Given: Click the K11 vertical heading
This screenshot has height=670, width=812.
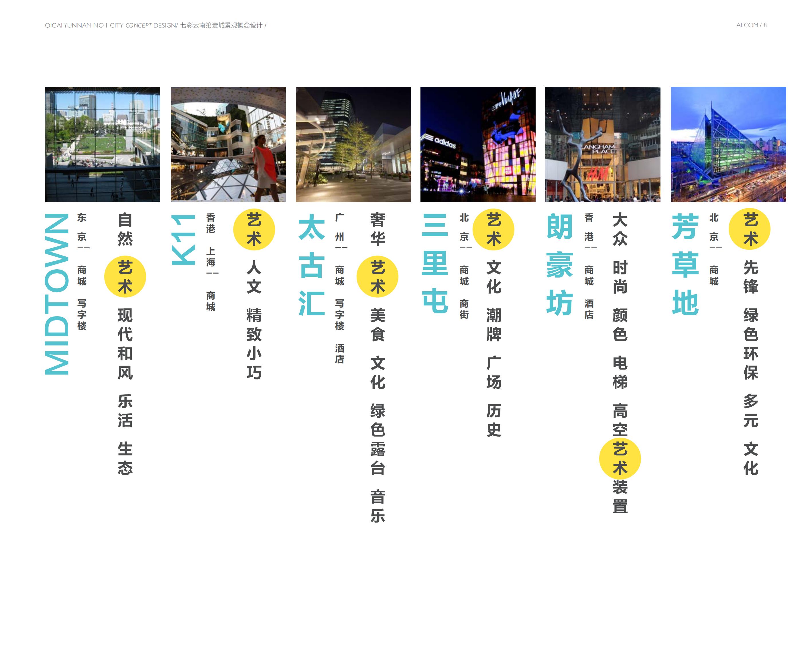Looking at the screenshot, I should (x=183, y=240).
